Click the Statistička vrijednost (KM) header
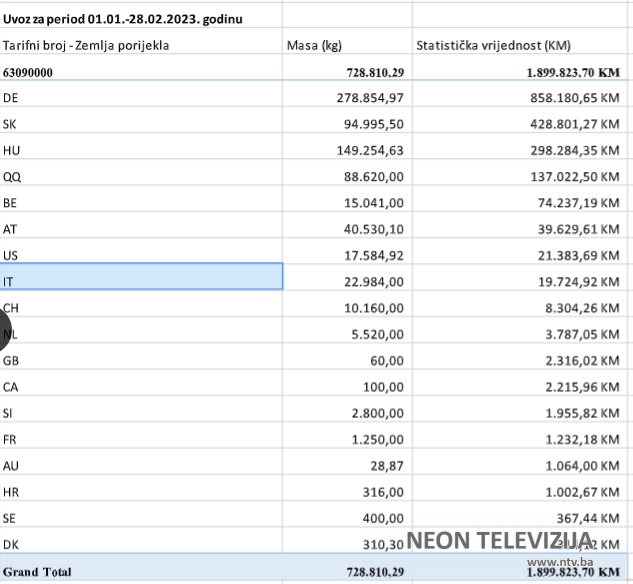Image resolution: width=633 pixels, height=584 pixels. tap(492, 45)
